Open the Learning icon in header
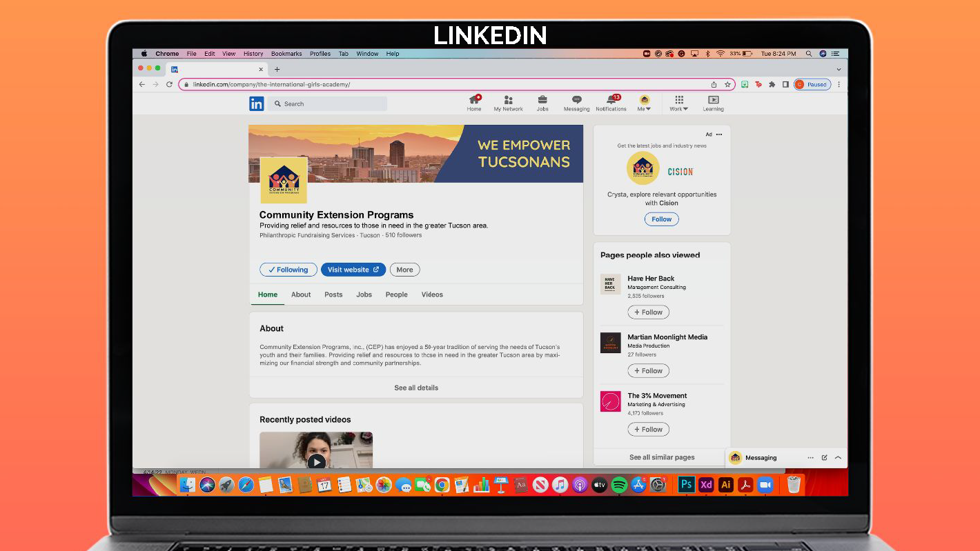The image size is (980, 551). click(714, 103)
